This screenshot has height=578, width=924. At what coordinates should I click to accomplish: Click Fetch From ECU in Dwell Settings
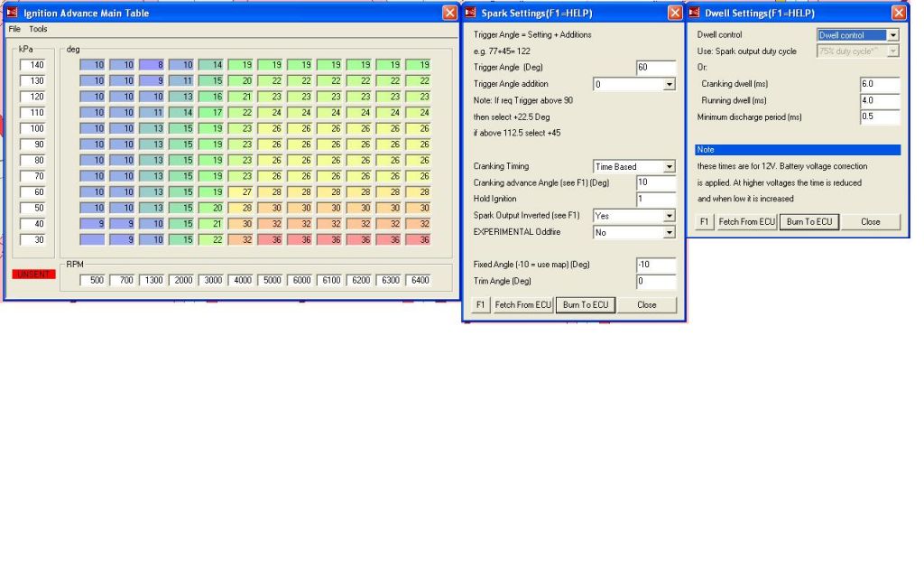(x=745, y=221)
